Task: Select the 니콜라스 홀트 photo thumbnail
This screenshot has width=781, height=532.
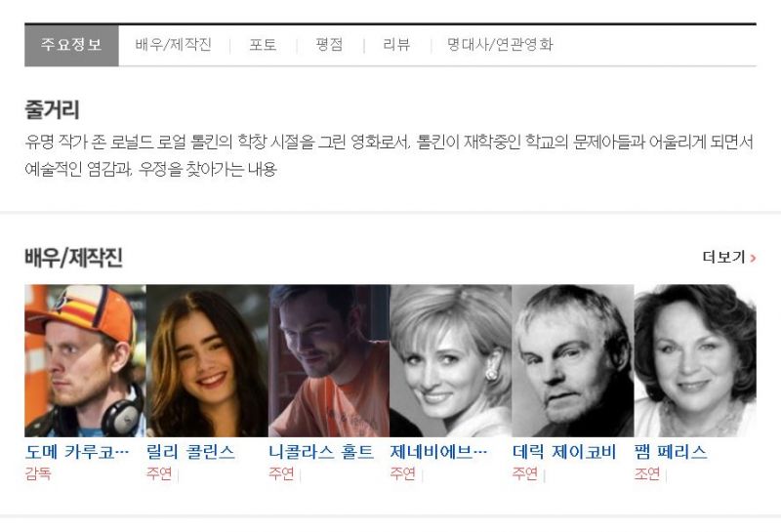Action: pyautogui.click(x=329, y=360)
